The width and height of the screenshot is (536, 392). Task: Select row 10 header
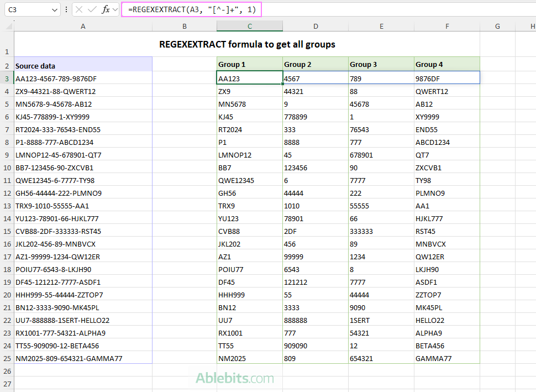click(x=7, y=168)
